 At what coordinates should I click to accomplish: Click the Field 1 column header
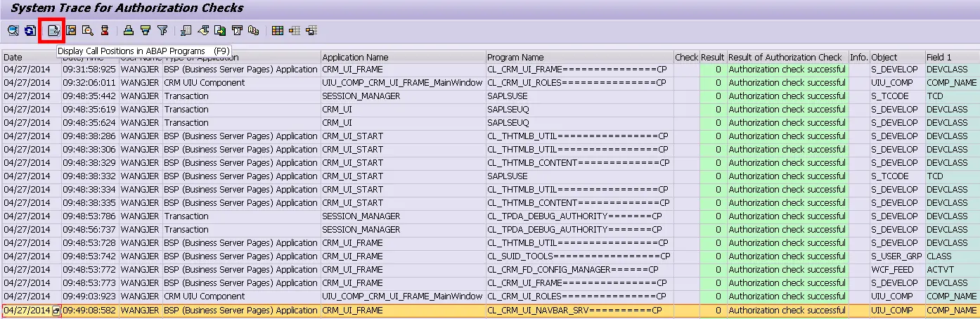[952, 57]
